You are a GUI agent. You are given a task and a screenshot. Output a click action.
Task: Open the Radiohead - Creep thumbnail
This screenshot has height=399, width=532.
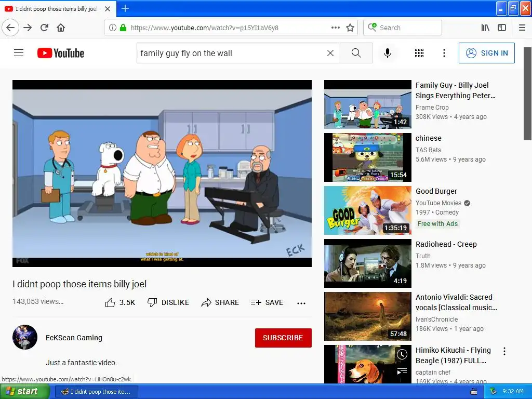(x=368, y=263)
